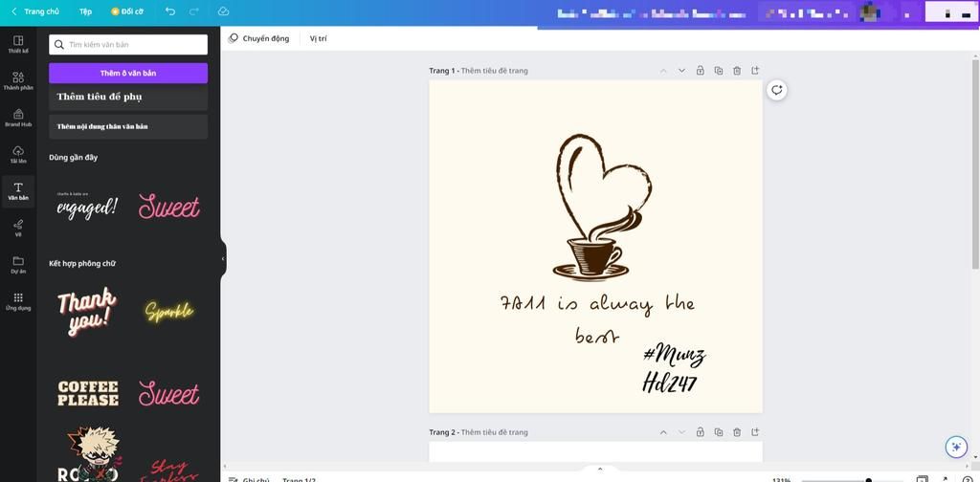The height and width of the screenshot is (482, 980).
Task: Undo the last action
Action: [x=170, y=11]
